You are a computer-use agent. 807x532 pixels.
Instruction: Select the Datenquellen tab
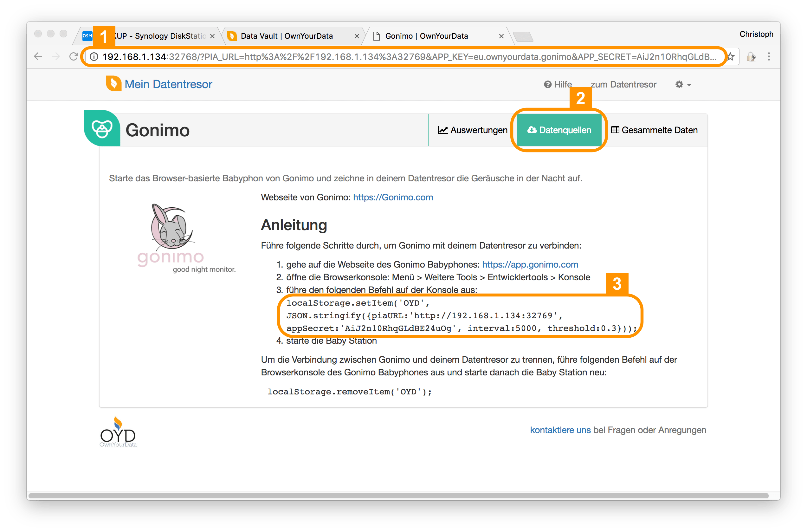[559, 130]
